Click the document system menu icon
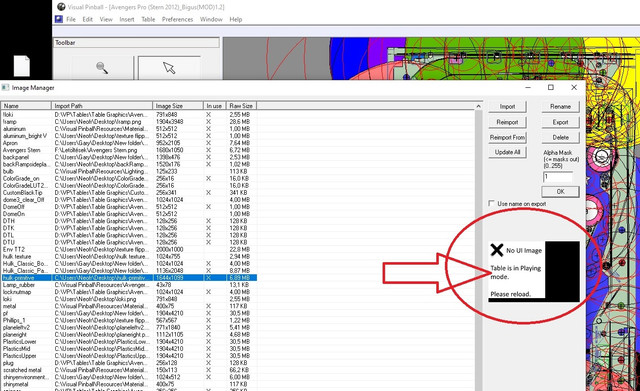The height and width of the screenshot is (391, 640). click(59, 19)
